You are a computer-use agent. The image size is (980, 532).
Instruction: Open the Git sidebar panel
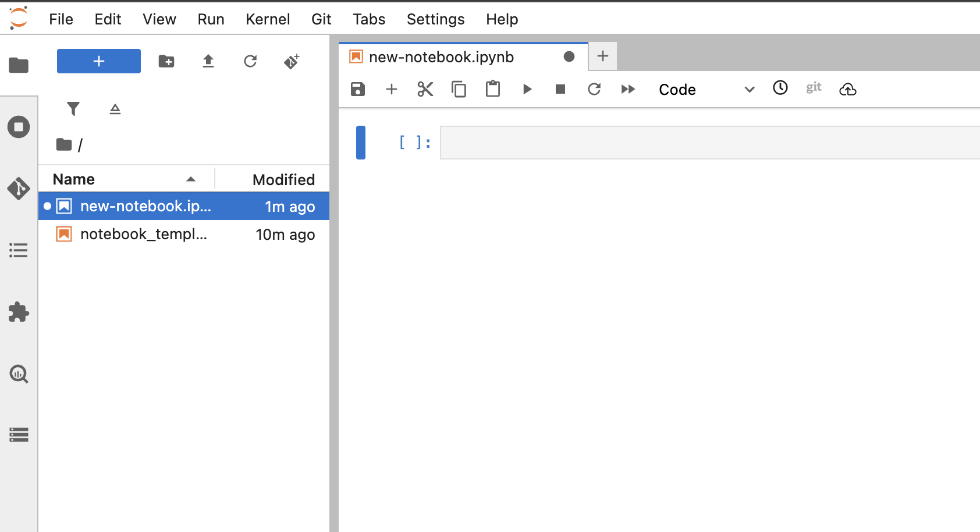(19, 189)
